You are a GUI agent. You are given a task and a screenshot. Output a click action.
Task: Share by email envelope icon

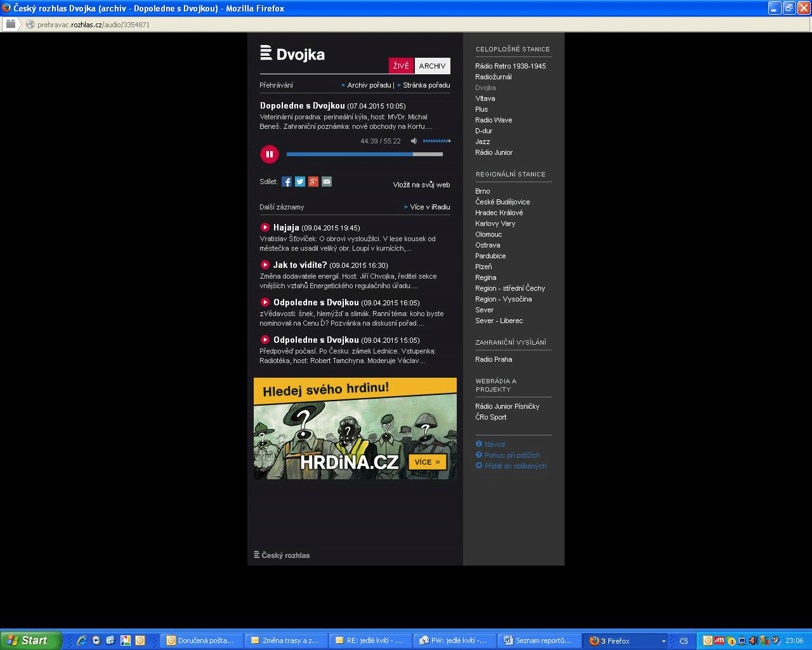coord(327,182)
